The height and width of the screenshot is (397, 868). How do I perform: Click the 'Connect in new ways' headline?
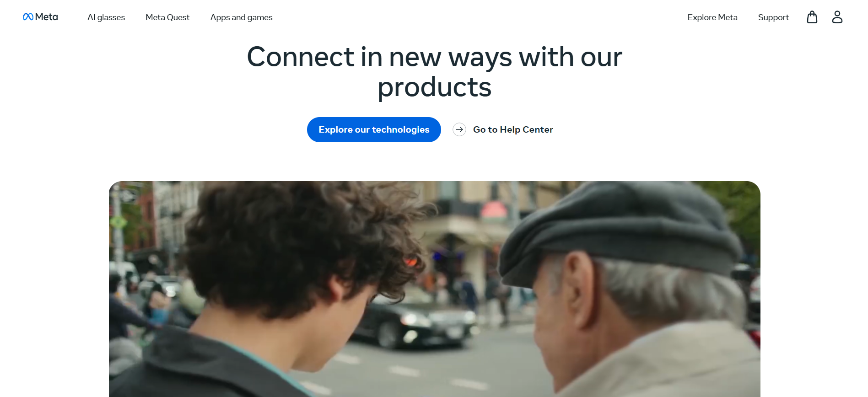[434, 72]
